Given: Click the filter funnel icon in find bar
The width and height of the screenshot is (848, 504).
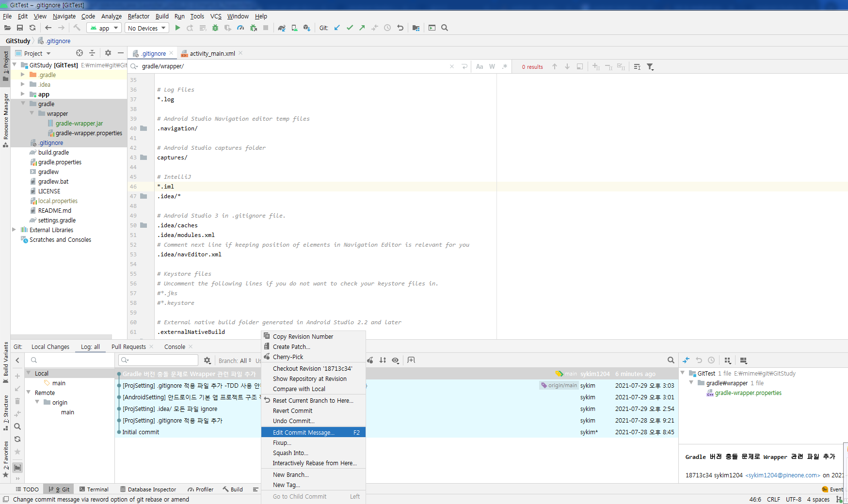Looking at the screenshot, I should 650,66.
